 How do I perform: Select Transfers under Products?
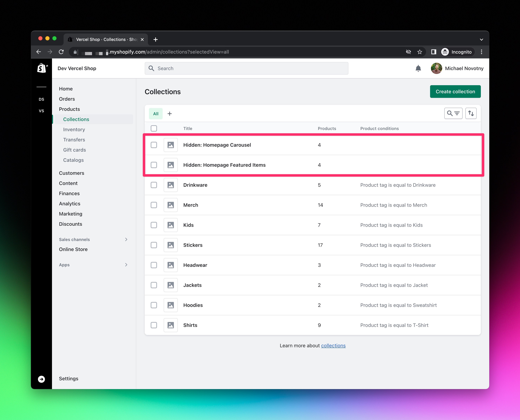[x=74, y=140]
